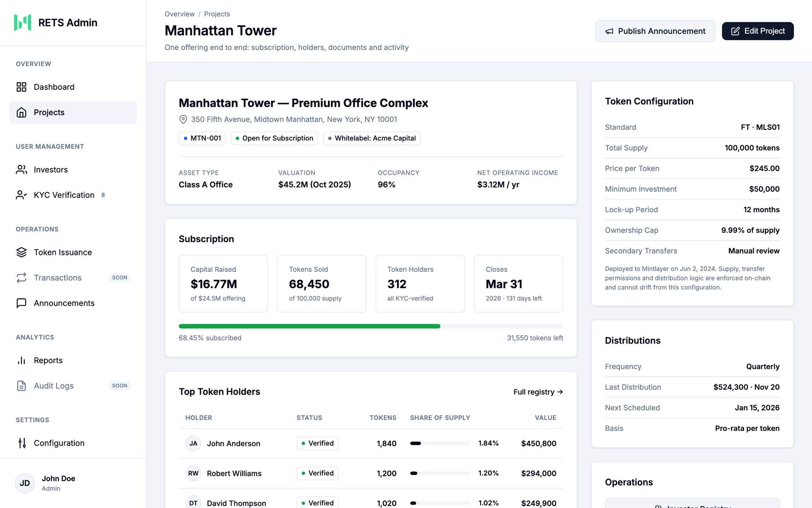Click the JA avatar for John Anderson
Screen dimensions: 812x508
coord(193,443)
